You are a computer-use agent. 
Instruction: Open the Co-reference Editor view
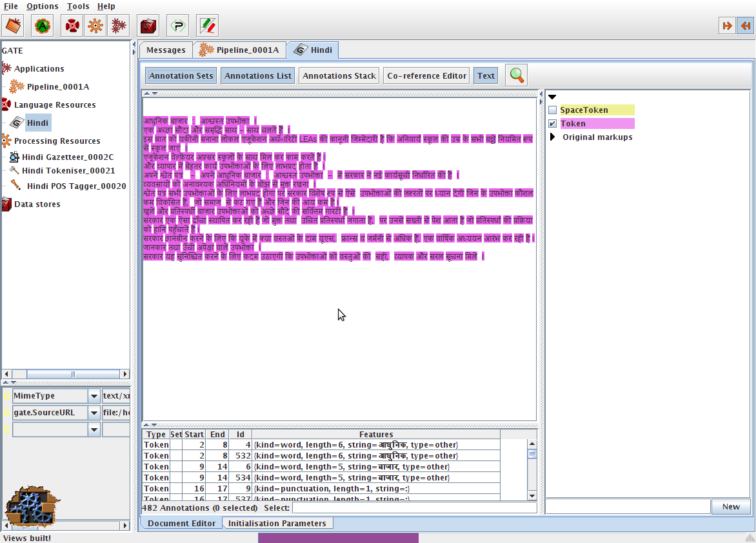click(x=426, y=75)
